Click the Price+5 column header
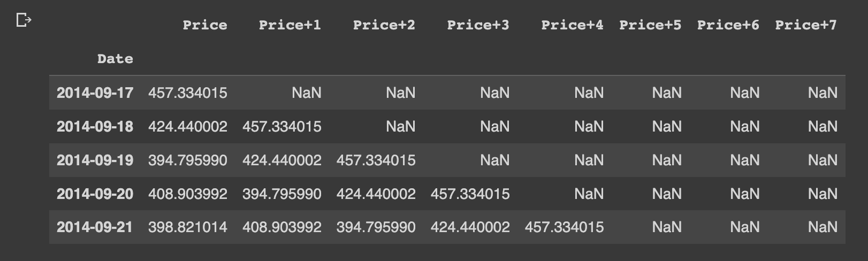The width and height of the screenshot is (868, 261). coord(650,25)
